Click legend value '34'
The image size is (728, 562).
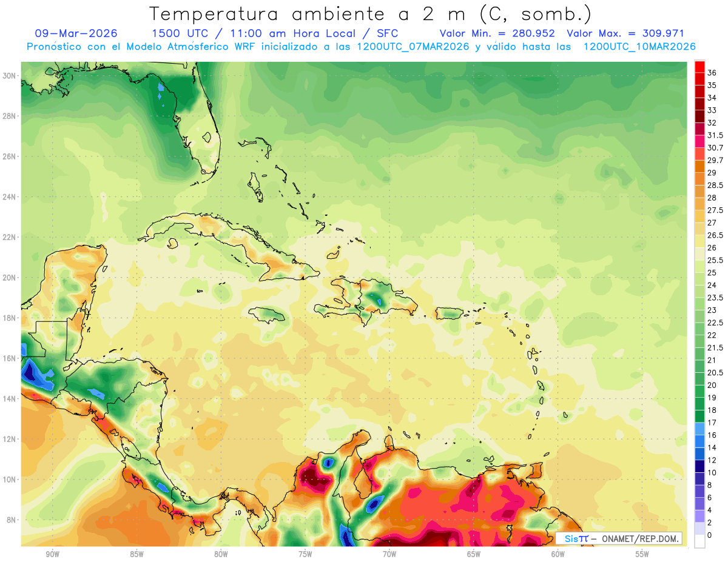coord(712,98)
